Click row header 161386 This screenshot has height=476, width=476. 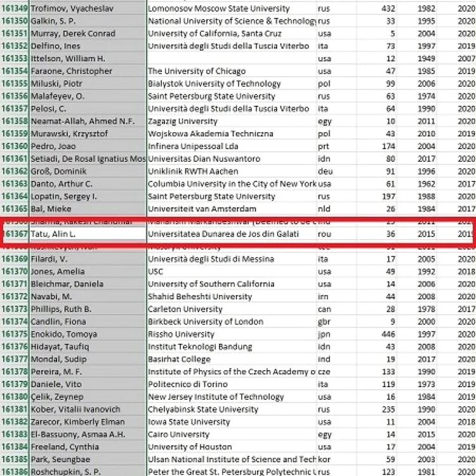coord(15,472)
